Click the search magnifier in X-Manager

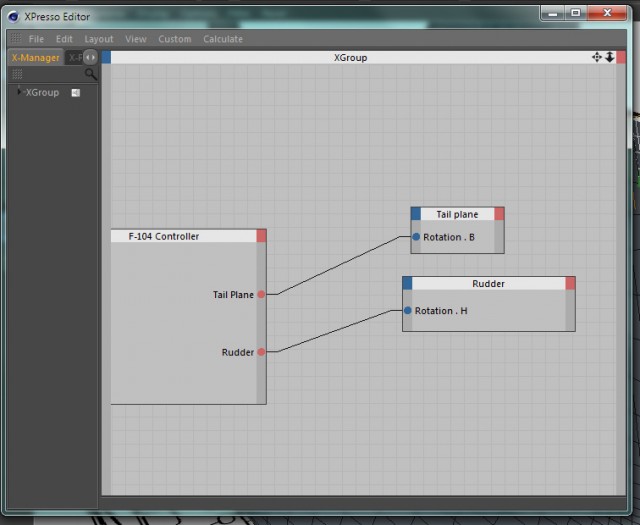(91, 74)
